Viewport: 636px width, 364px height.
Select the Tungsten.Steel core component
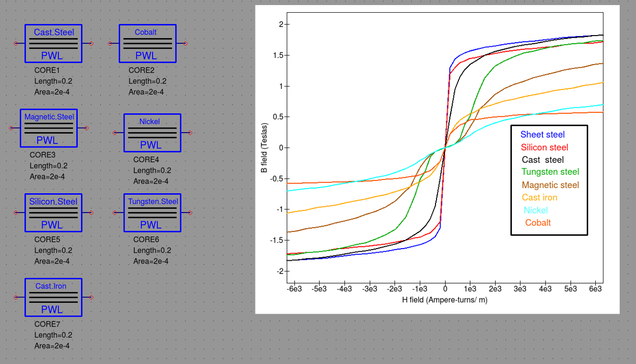coord(153,213)
